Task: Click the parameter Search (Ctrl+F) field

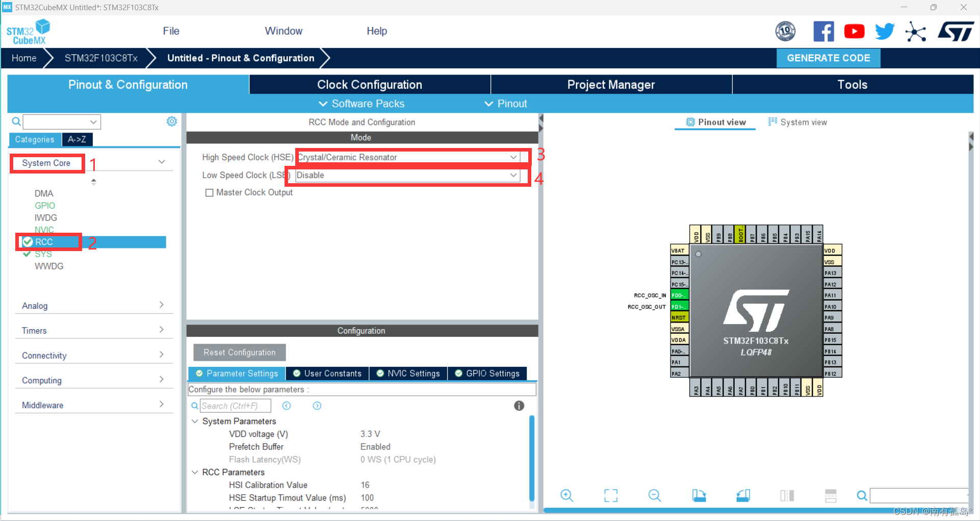Action: pyautogui.click(x=235, y=406)
